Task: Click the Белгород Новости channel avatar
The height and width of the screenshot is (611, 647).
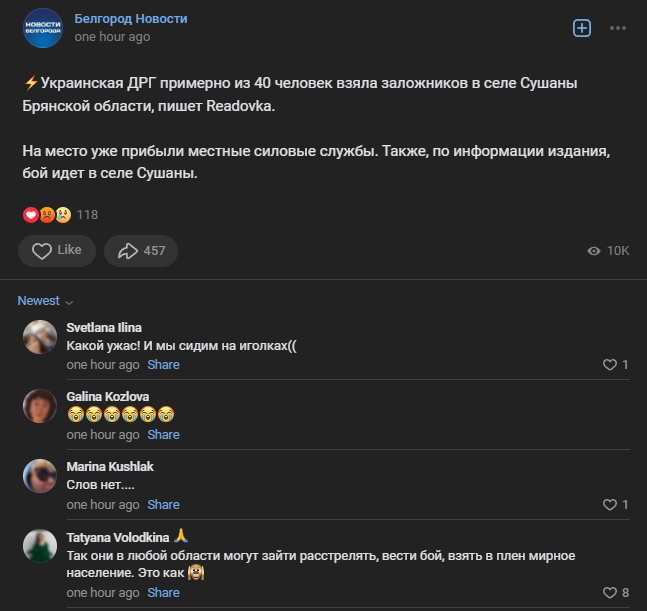Action: (43, 28)
